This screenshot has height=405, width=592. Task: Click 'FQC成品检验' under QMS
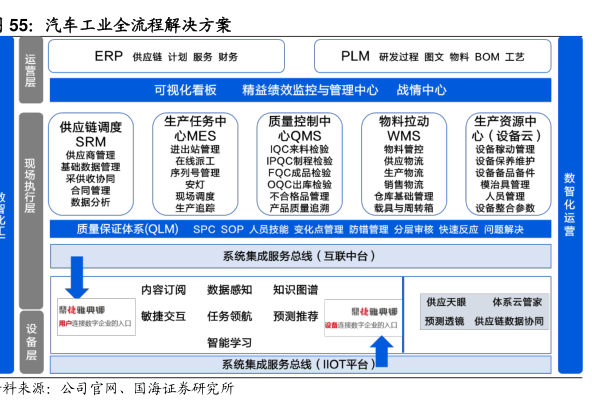[299, 172]
